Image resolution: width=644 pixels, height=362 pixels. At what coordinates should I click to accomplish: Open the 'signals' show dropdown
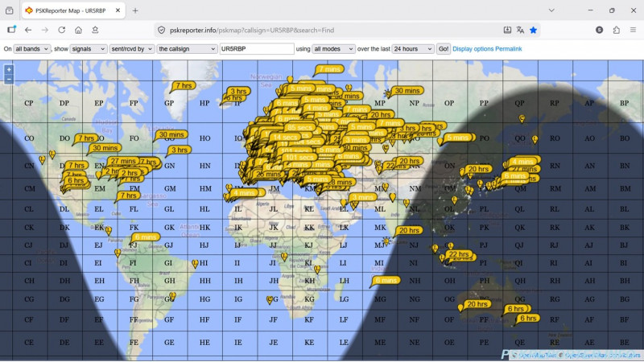pyautogui.click(x=89, y=49)
